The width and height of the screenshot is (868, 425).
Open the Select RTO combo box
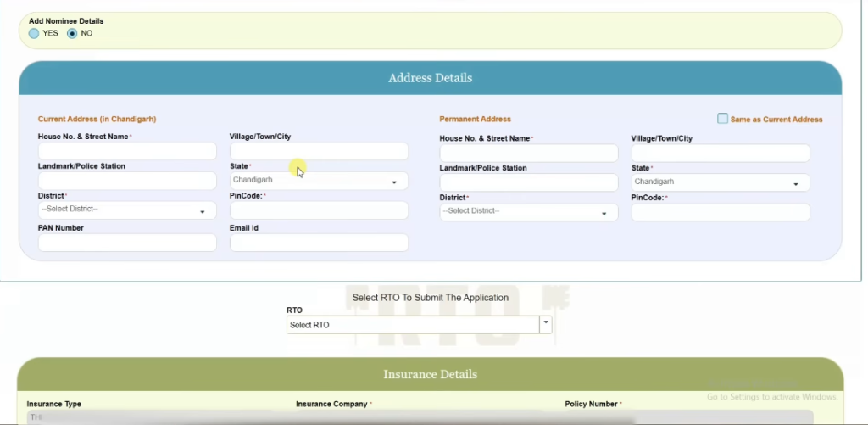coord(413,325)
